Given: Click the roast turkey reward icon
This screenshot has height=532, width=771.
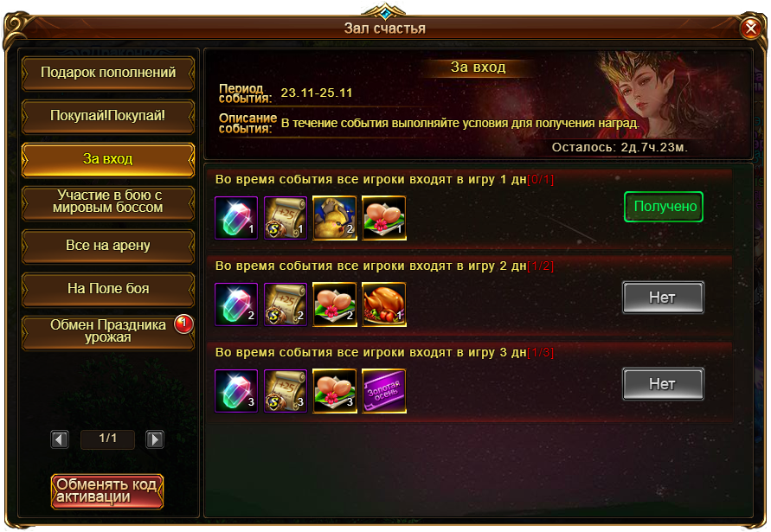Looking at the screenshot, I should [x=383, y=304].
